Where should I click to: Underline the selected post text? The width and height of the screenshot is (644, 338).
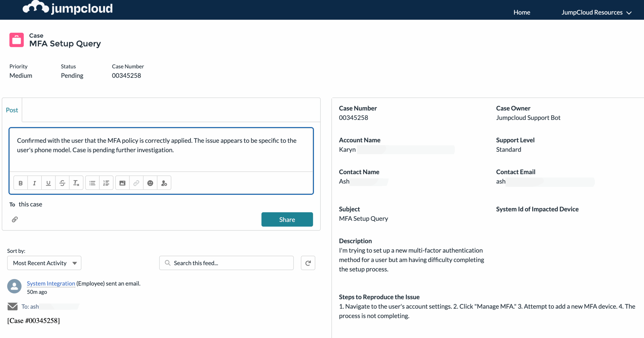(x=48, y=183)
